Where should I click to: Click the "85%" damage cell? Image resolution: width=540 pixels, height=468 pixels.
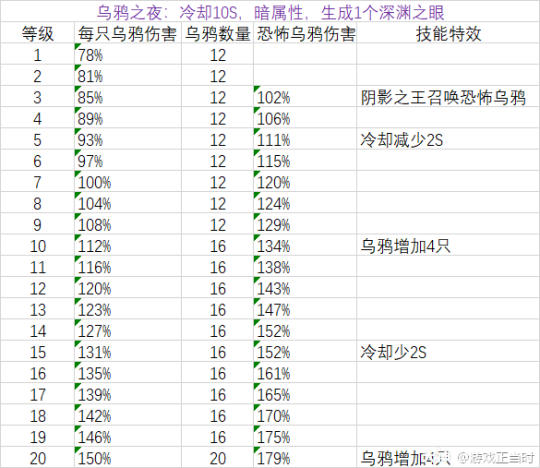click(127, 97)
